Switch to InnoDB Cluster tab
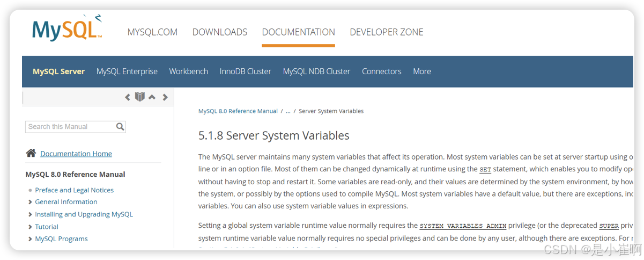 point(246,71)
